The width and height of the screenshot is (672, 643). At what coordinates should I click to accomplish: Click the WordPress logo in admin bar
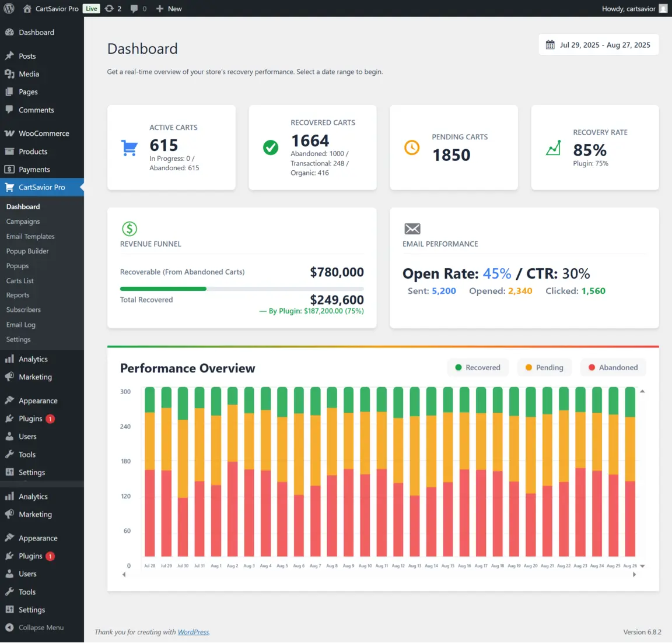click(9, 9)
